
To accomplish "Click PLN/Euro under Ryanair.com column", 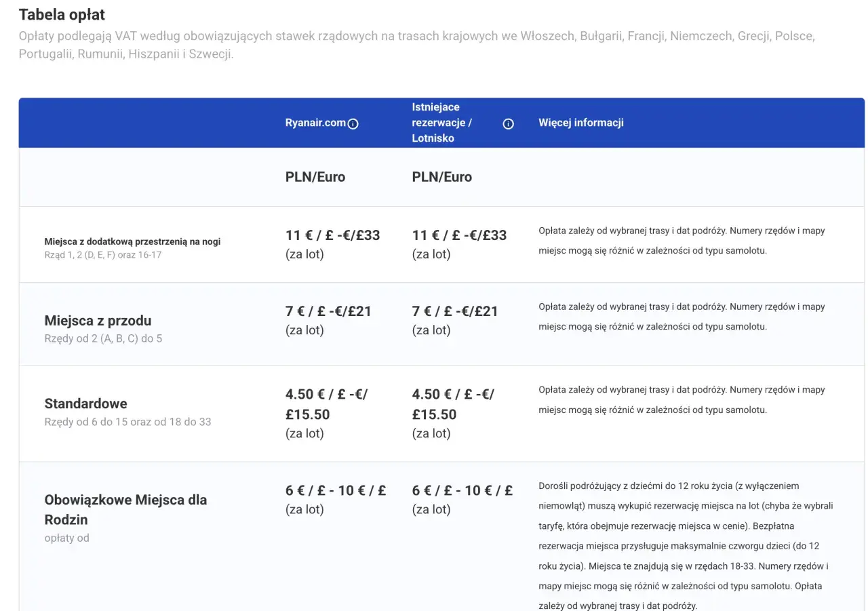I will click(x=315, y=177).
